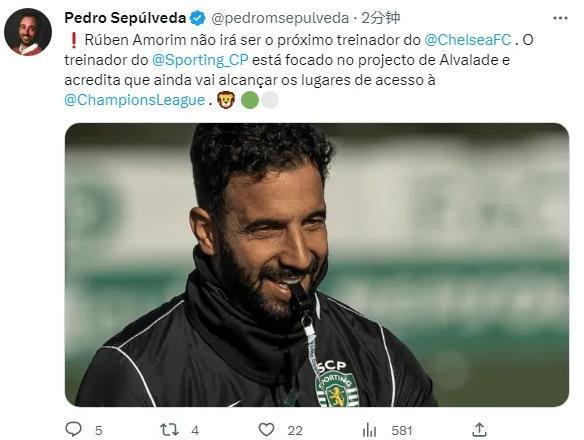Screen dimensions: 584x440
Task: Click the reply speech bubble icon
Action: (x=73, y=430)
